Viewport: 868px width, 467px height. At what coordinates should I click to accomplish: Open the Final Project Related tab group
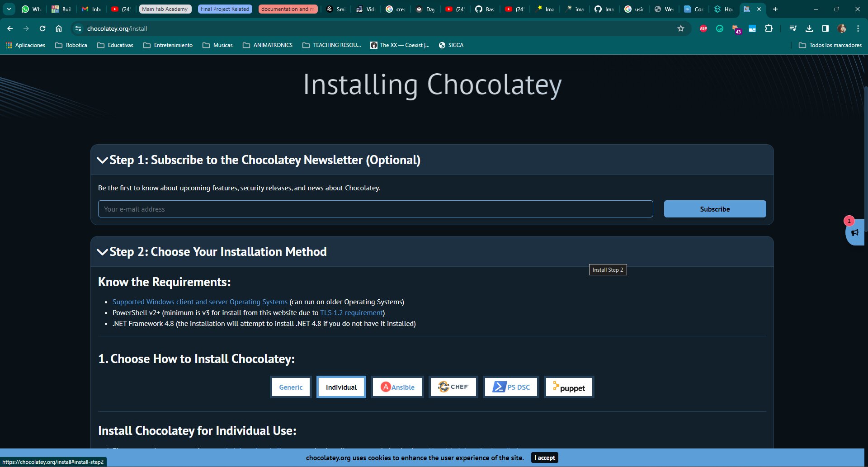(225, 9)
